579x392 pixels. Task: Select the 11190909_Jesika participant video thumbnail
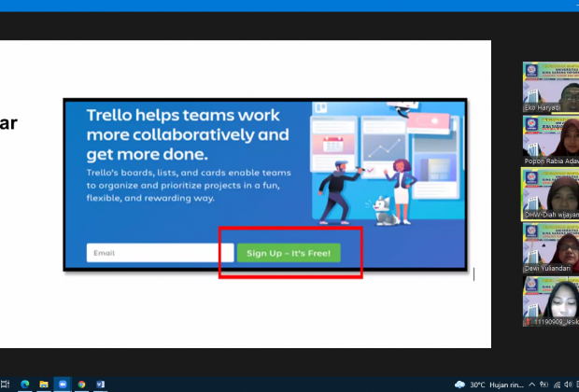click(551, 301)
